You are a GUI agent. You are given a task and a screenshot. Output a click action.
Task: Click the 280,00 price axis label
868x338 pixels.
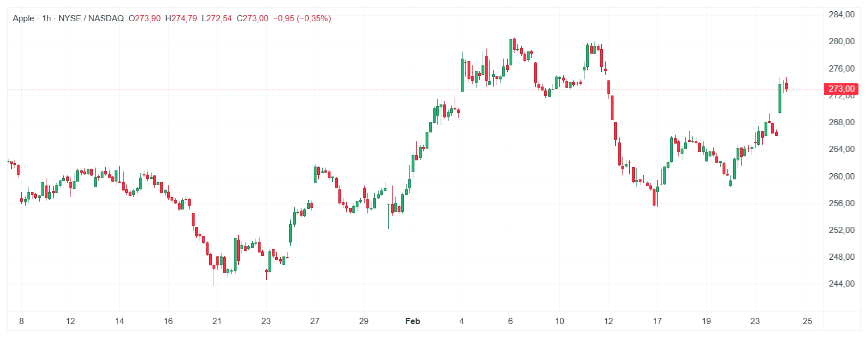tap(841, 41)
